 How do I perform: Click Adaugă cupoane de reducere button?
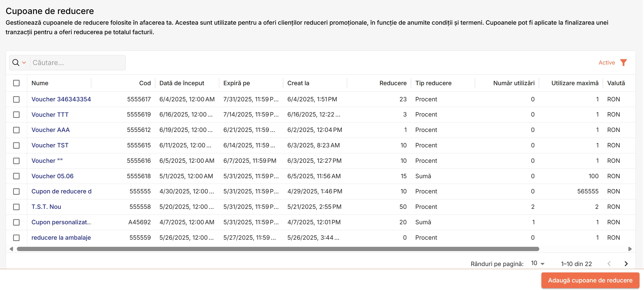[590, 281]
